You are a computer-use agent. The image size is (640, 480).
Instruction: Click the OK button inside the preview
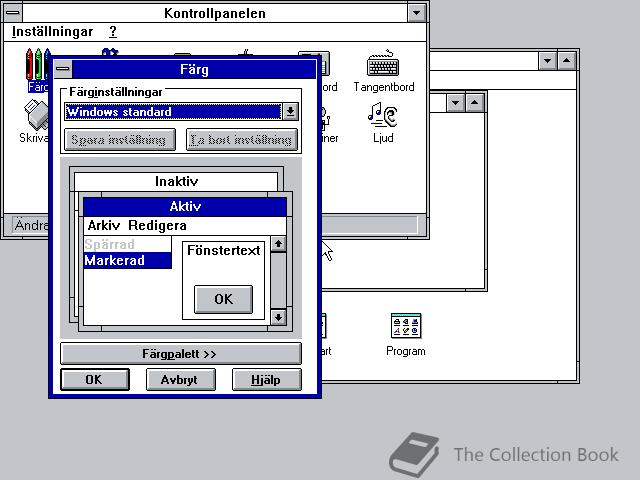pyautogui.click(x=223, y=299)
